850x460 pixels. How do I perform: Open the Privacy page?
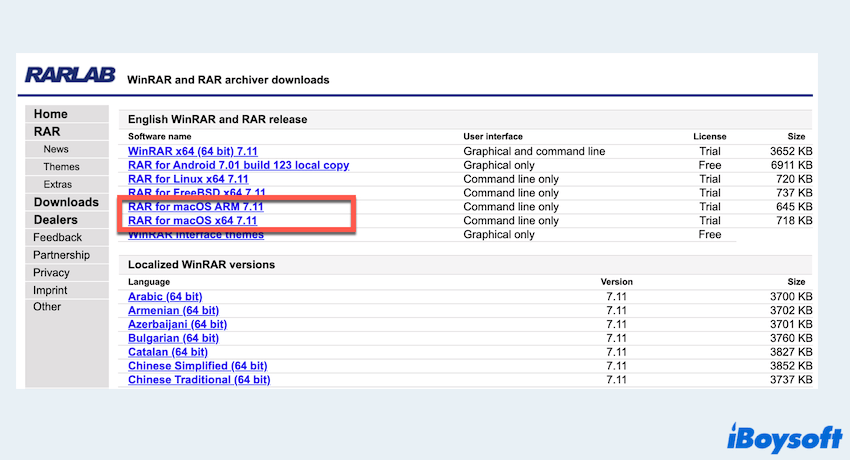point(52,272)
